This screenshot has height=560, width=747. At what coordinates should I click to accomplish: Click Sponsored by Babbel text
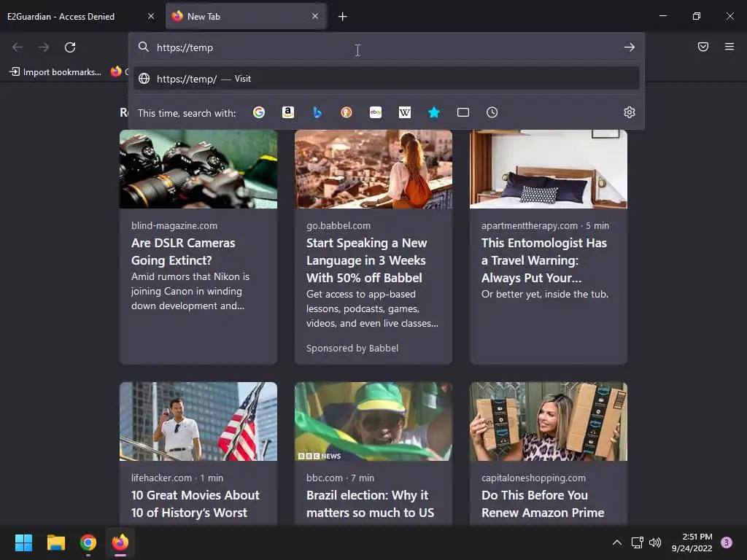click(352, 348)
